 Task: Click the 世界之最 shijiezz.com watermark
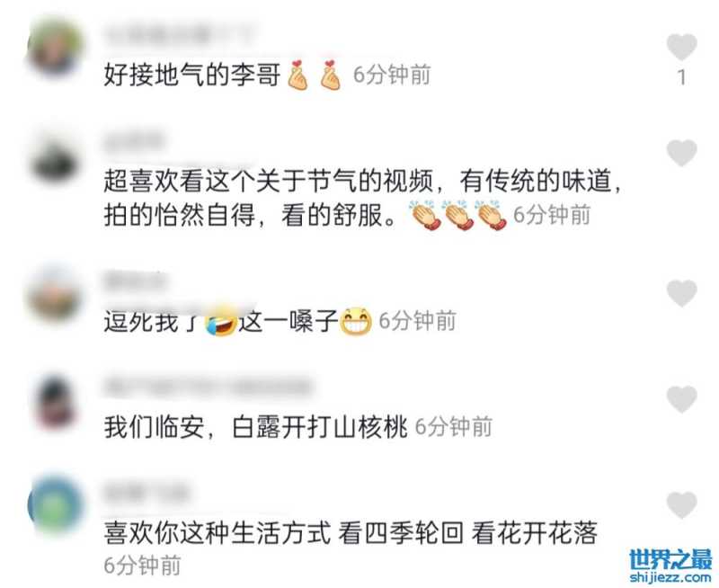(670, 566)
